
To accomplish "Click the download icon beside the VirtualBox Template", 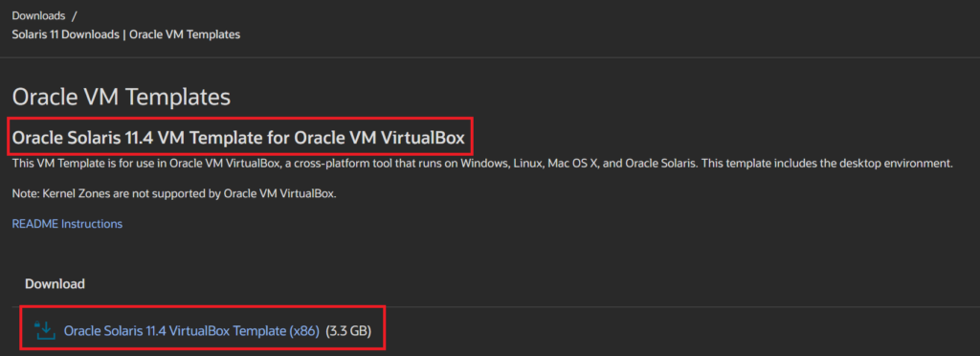I will pyautogui.click(x=45, y=330).
